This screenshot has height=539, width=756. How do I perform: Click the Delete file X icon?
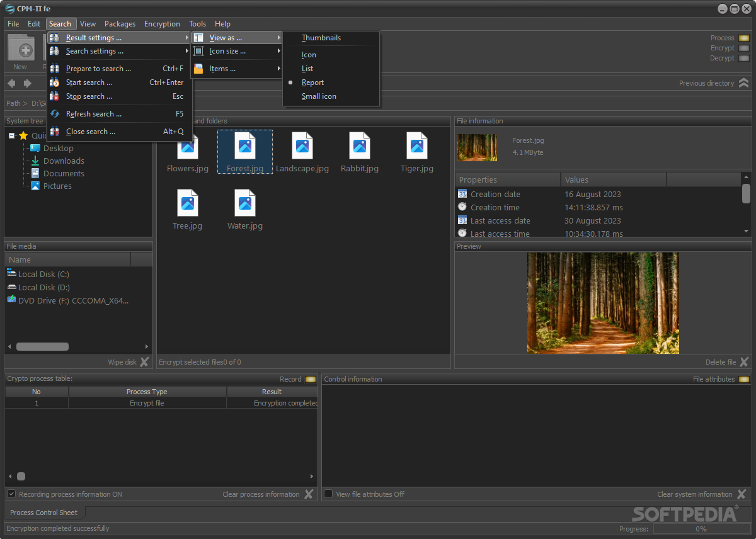click(x=744, y=362)
